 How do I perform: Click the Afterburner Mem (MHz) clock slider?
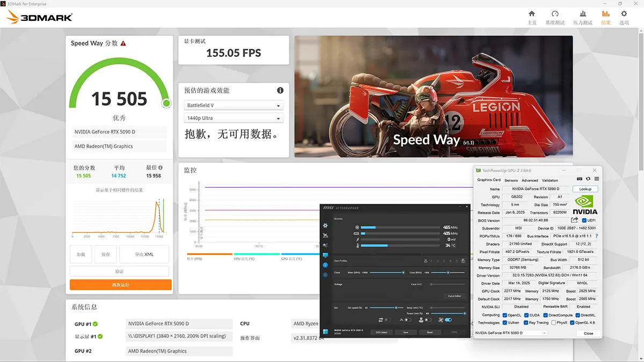tap(387, 272)
